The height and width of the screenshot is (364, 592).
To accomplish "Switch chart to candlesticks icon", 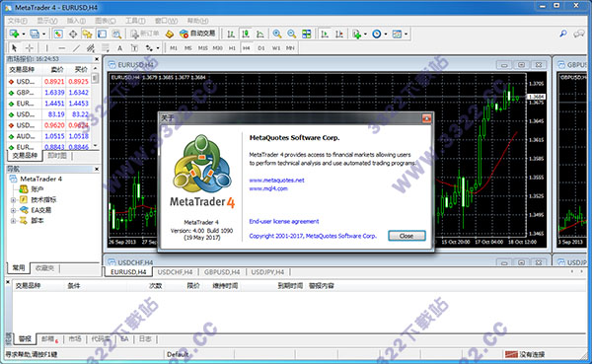I will [246, 34].
